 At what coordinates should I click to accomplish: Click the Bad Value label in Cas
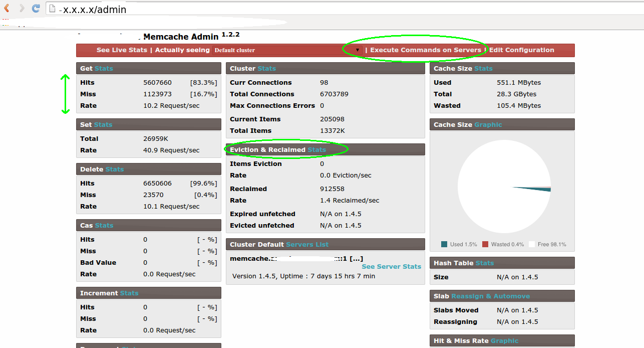coord(98,263)
